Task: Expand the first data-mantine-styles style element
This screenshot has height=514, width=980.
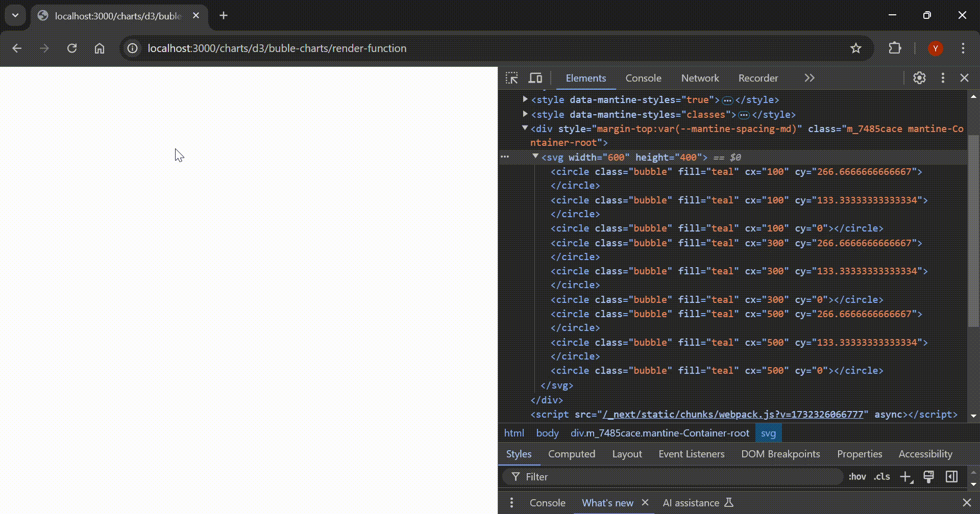Action: click(525, 99)
